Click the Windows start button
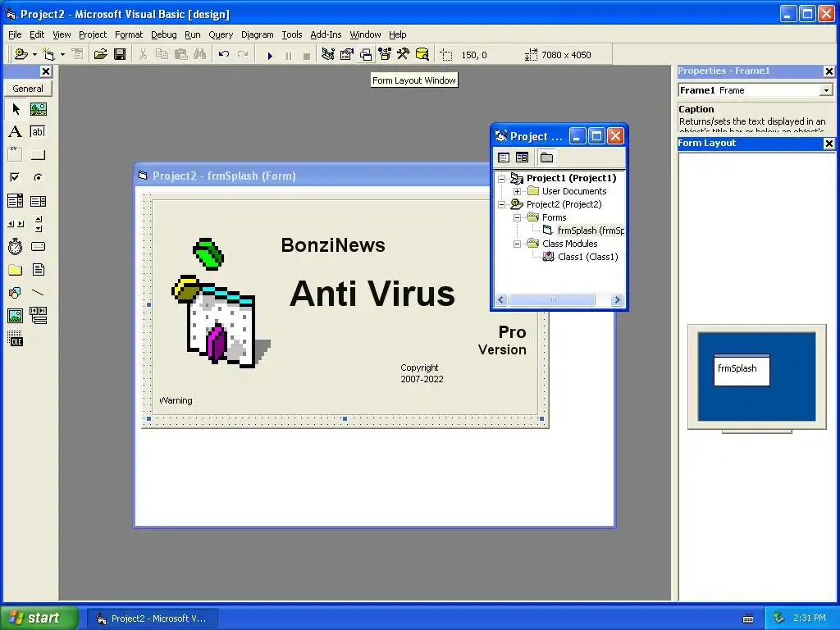This screenshot has height=630, width=840. click(x=39, y=618)
